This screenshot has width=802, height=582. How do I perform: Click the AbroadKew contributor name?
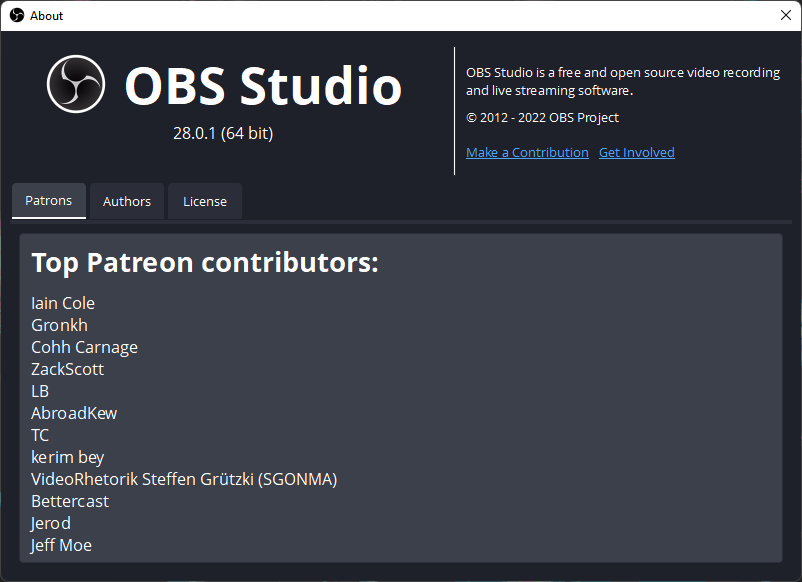(74, 413)
